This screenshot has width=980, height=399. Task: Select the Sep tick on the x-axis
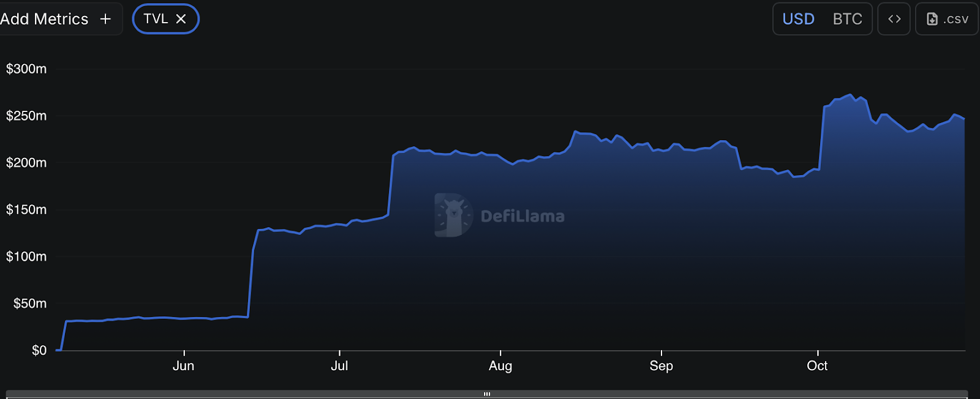click(x=661, y=366)
